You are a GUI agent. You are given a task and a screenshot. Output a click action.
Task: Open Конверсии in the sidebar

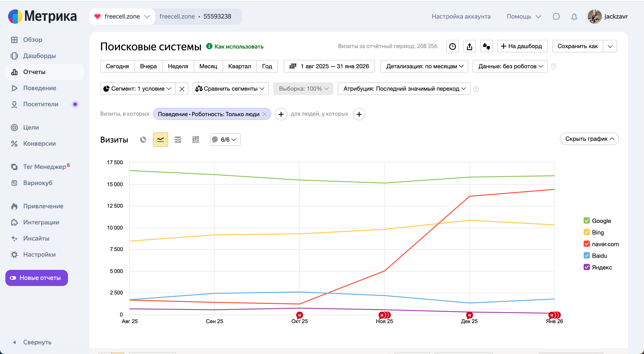coord(39,144)
